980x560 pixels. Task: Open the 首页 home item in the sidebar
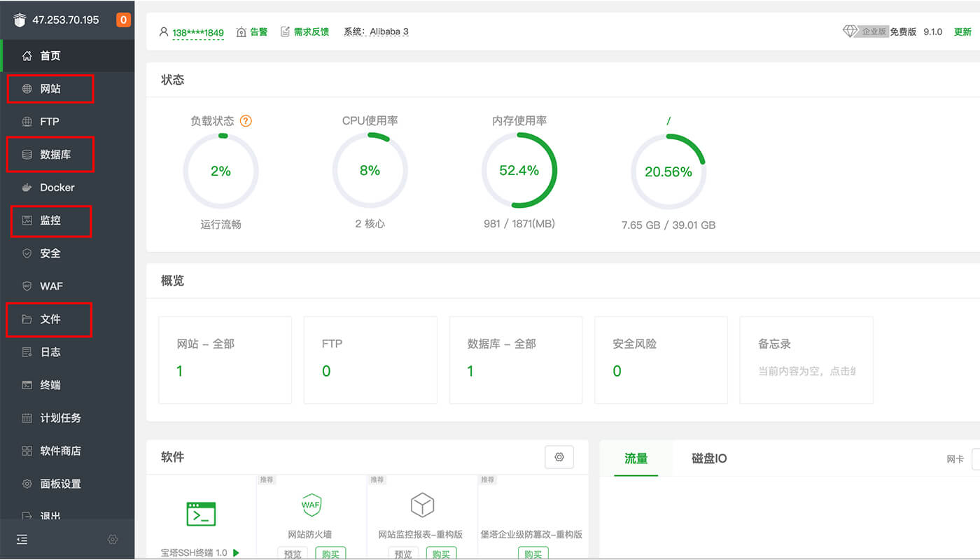point(67,56)
